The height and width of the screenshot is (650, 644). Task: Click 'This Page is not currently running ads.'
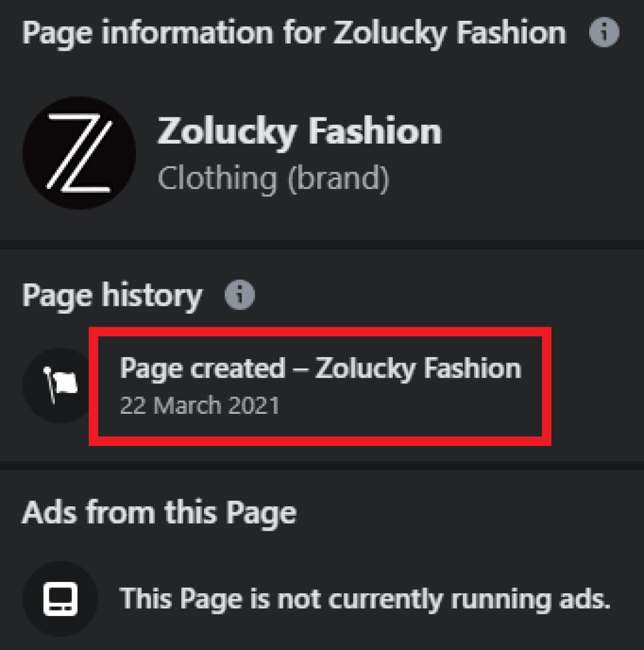click(365, 598)
